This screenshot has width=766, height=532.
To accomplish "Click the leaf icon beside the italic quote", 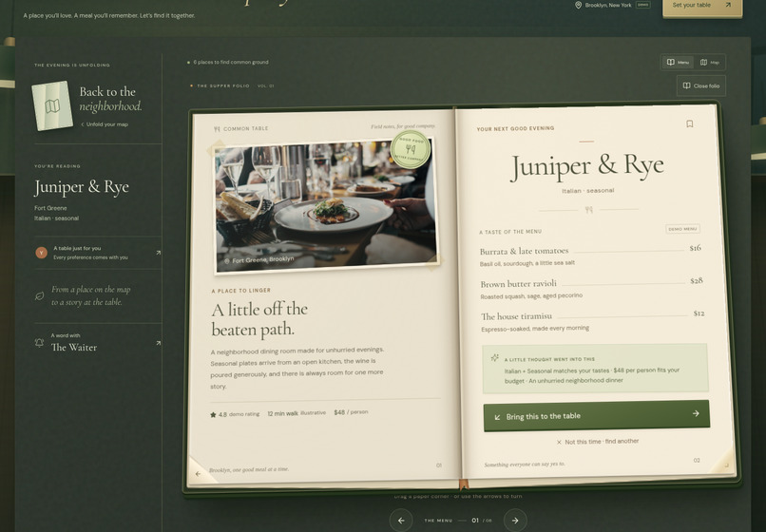I will tap(40, 296).
